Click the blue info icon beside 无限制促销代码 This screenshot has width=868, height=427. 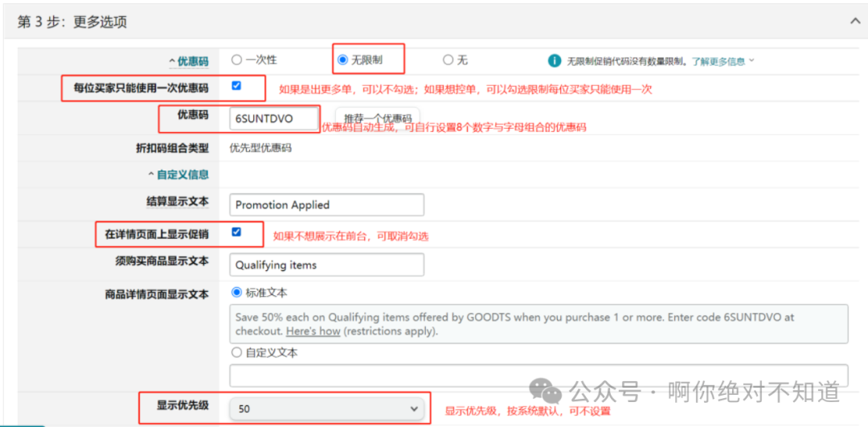tap(554, 60)
